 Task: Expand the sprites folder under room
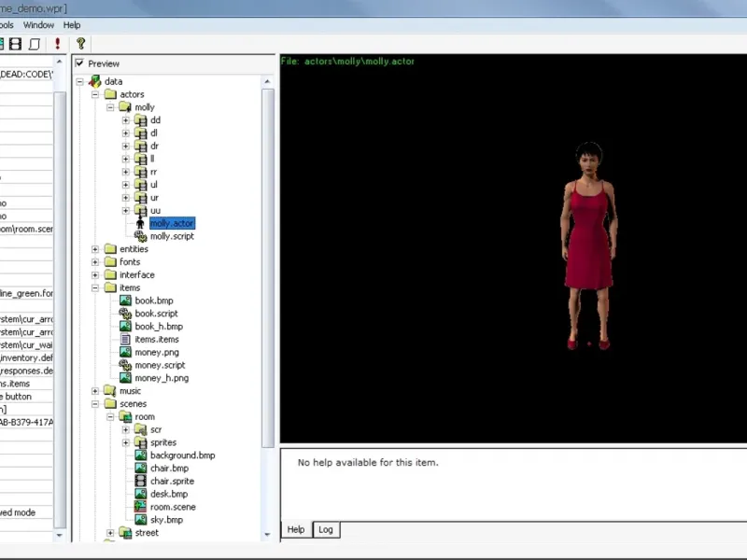click(x=126, y=442)
